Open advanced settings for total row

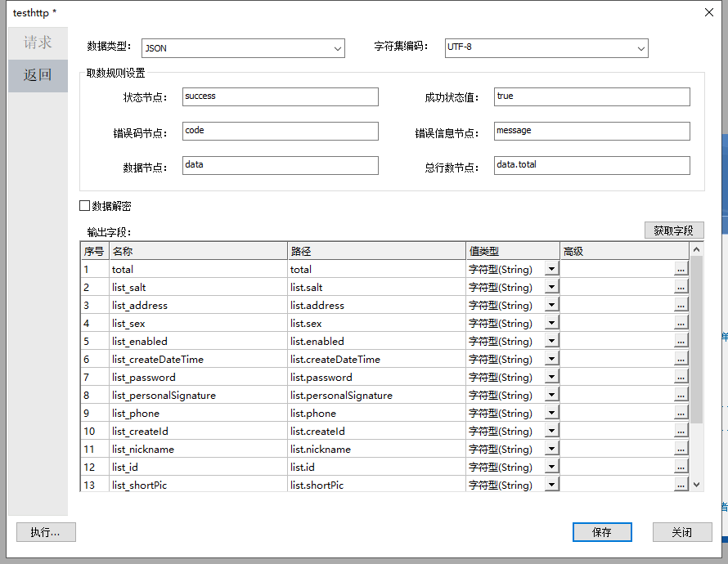pyautogui.click(x=681, y=269)
